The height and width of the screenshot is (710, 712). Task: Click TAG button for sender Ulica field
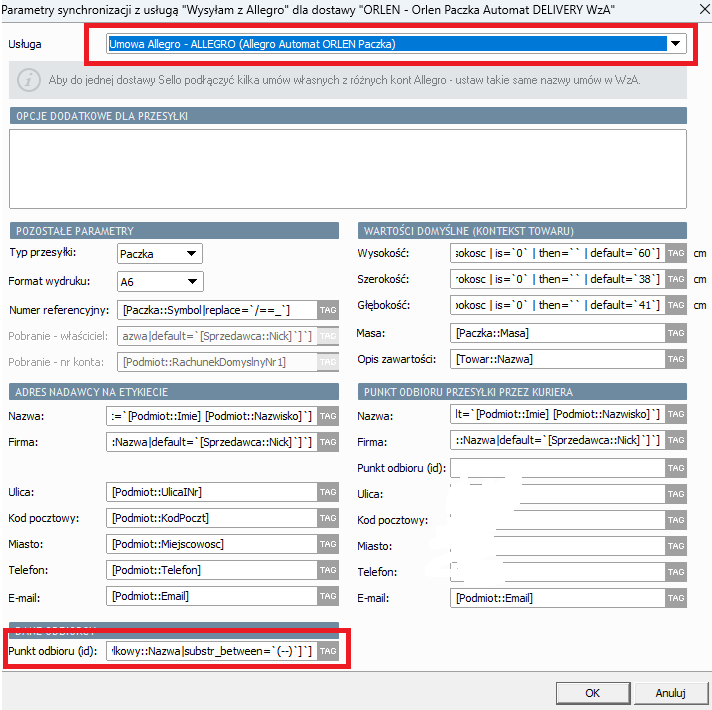pyautogui.click(x=328, y=492)
